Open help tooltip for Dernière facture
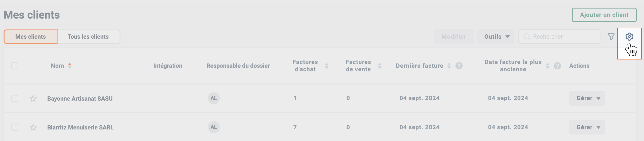This screenshot has width=644, height=141. (459, 66)
